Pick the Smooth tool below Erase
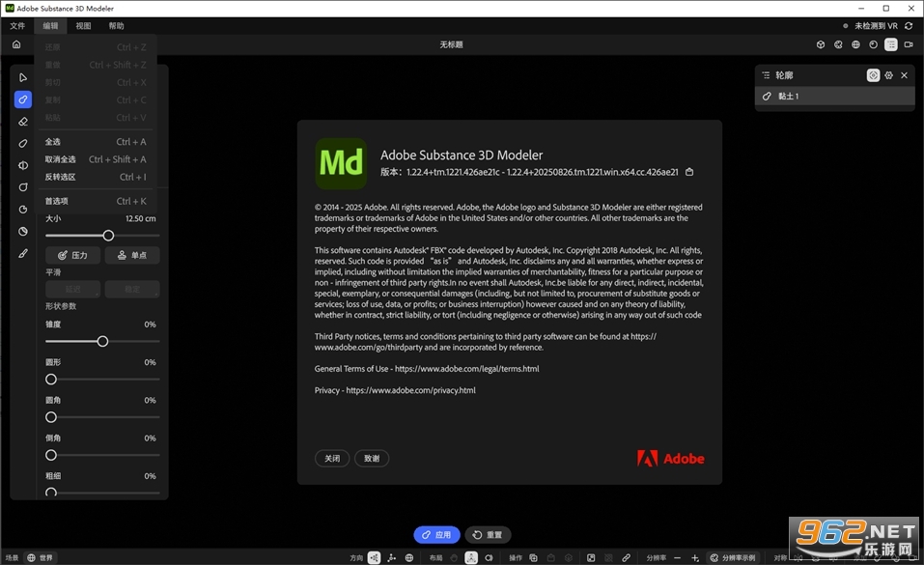 (x=23, y=143)
